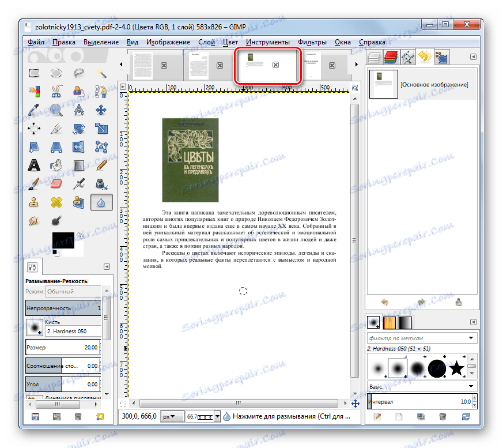Swap foreground and background colors
Viewport: 503px width, 448px height.
pyautogui.click(x=80, y=236)
